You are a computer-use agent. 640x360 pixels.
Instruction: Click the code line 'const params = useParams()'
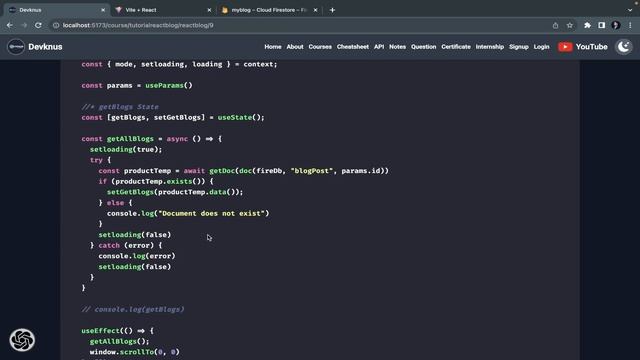[x=137, y=85]
